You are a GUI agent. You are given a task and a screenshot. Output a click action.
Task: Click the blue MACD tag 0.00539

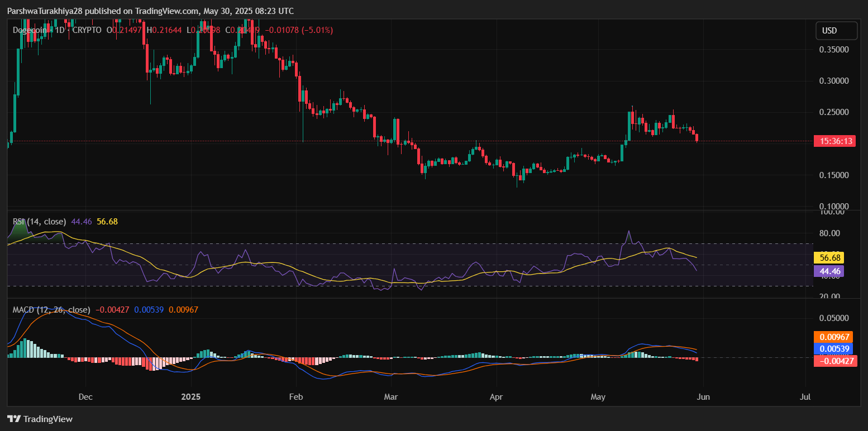[x=836, y=349]
